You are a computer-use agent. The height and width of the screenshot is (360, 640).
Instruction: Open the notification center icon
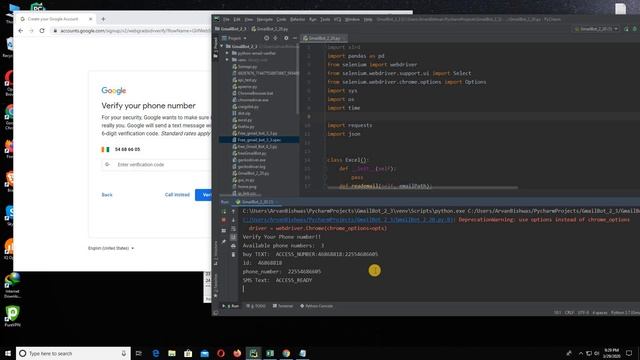pyautogui.click(x=629, y=353)
